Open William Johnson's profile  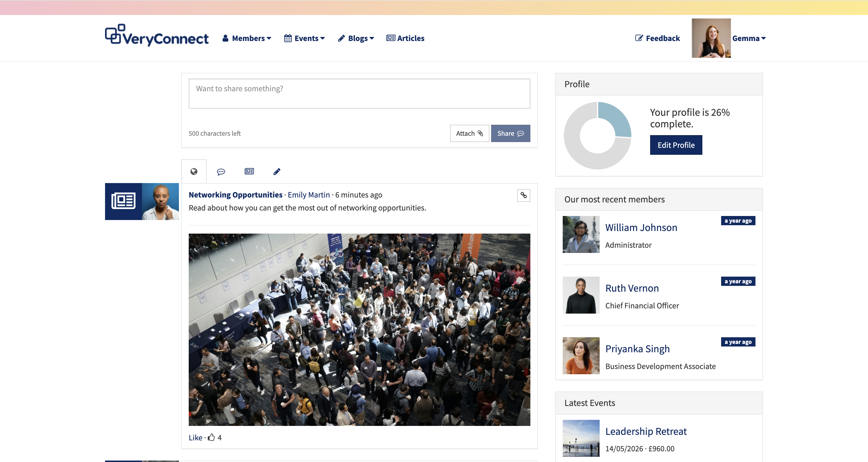pos(641,227)
